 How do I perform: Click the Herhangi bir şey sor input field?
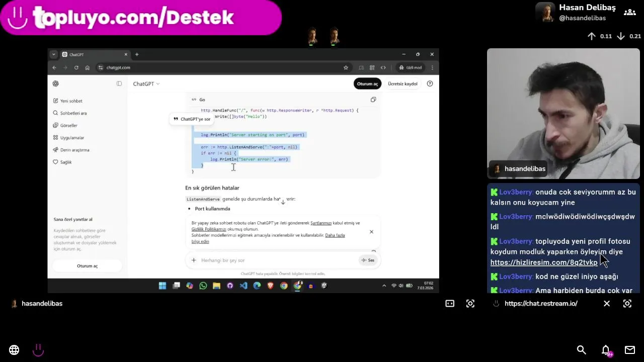(277, 260)
